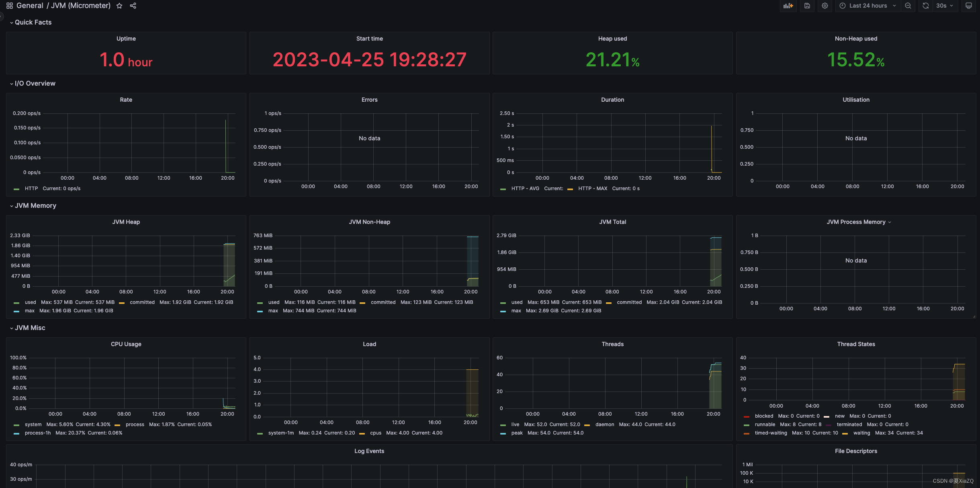Toggle system-1m series in Load legend
Screen dimensions: 980x488
(281, 433)
